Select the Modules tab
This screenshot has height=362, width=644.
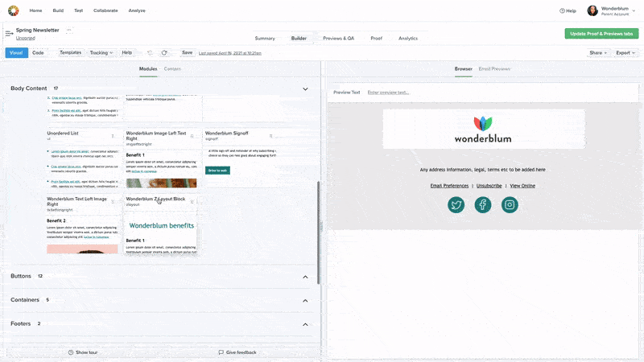(148, 69)
